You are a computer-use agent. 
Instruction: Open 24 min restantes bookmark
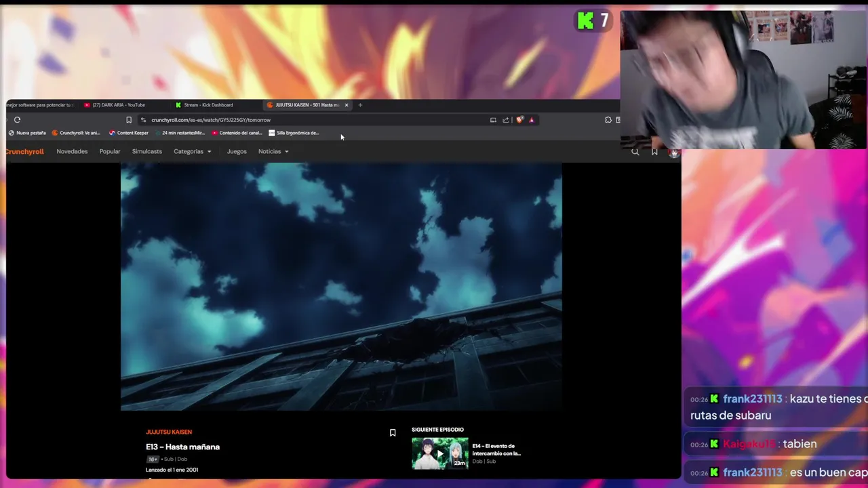coord(180,133)
